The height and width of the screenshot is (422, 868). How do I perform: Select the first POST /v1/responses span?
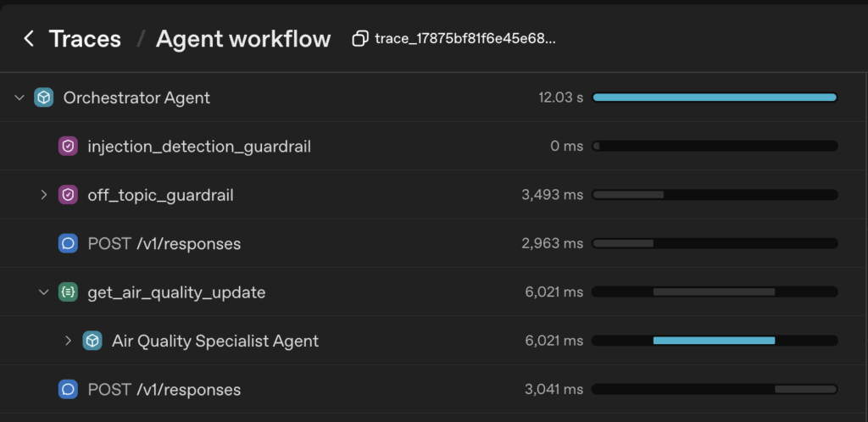click(x=164, y=244)
